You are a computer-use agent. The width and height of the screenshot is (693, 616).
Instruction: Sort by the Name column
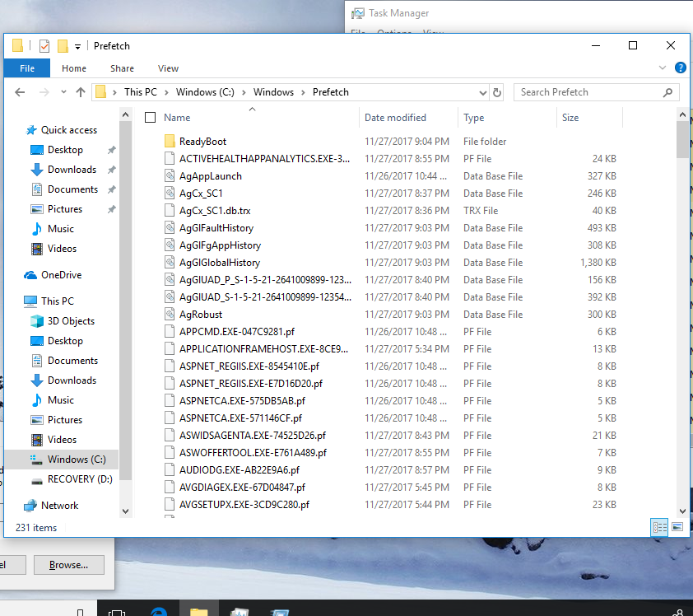177,118
